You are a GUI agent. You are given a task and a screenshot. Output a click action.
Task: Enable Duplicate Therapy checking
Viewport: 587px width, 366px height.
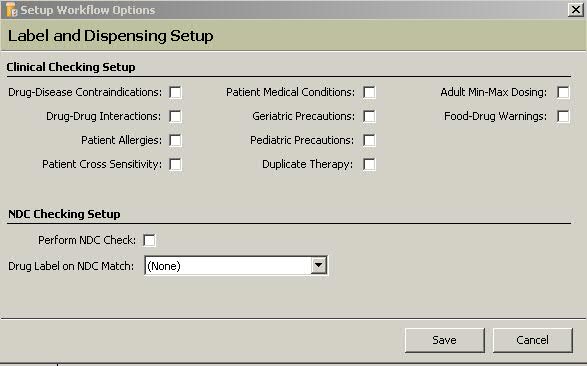pos(369,164)
